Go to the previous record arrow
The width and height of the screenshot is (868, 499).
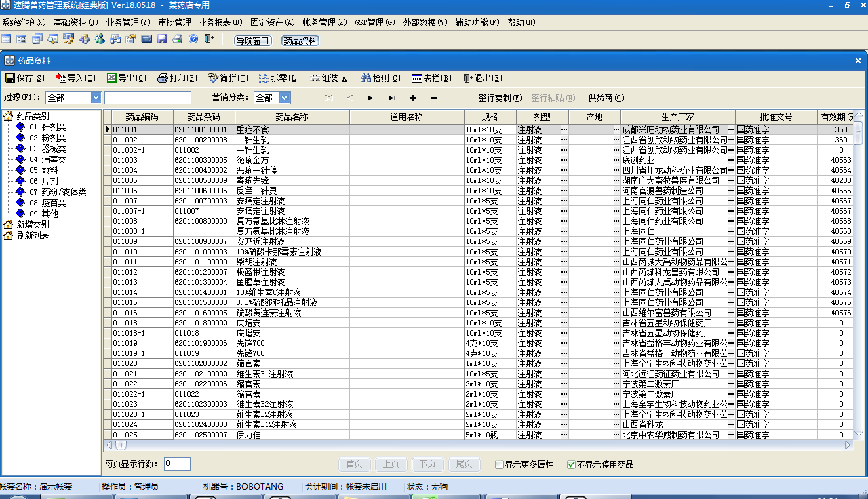pos(349,98)
